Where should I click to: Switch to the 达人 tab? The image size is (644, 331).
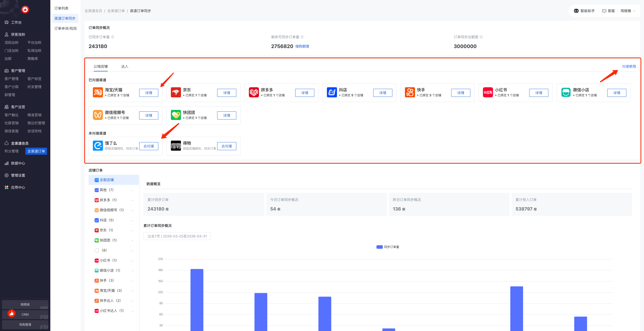click(x=125, y=66)
